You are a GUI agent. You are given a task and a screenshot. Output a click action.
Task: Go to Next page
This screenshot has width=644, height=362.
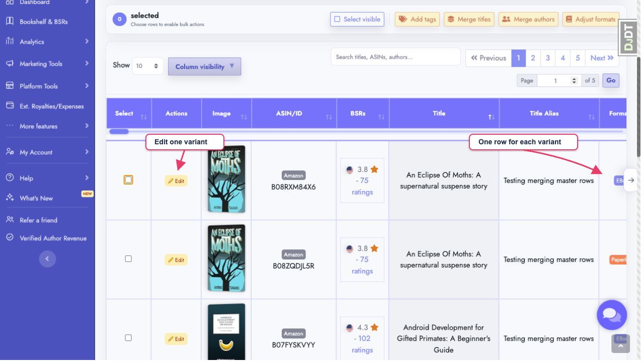coord(602,58)
